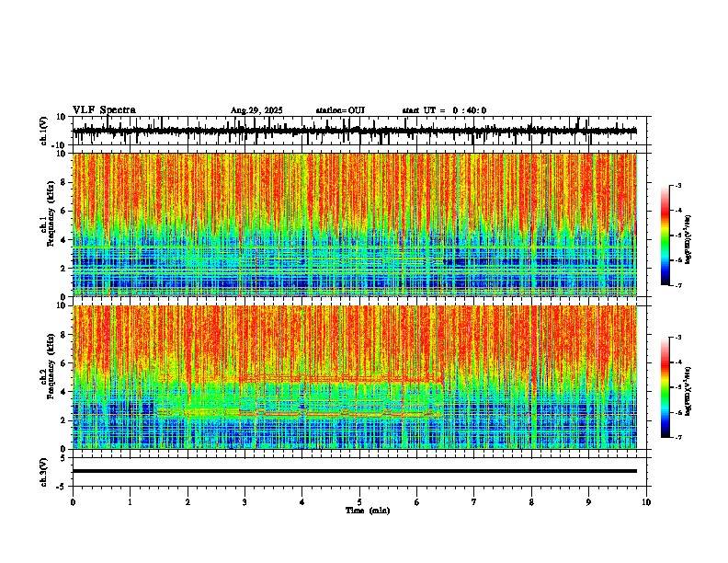Click time axis tick label "9"
The image size is (728, 563).
coord(588,502)
